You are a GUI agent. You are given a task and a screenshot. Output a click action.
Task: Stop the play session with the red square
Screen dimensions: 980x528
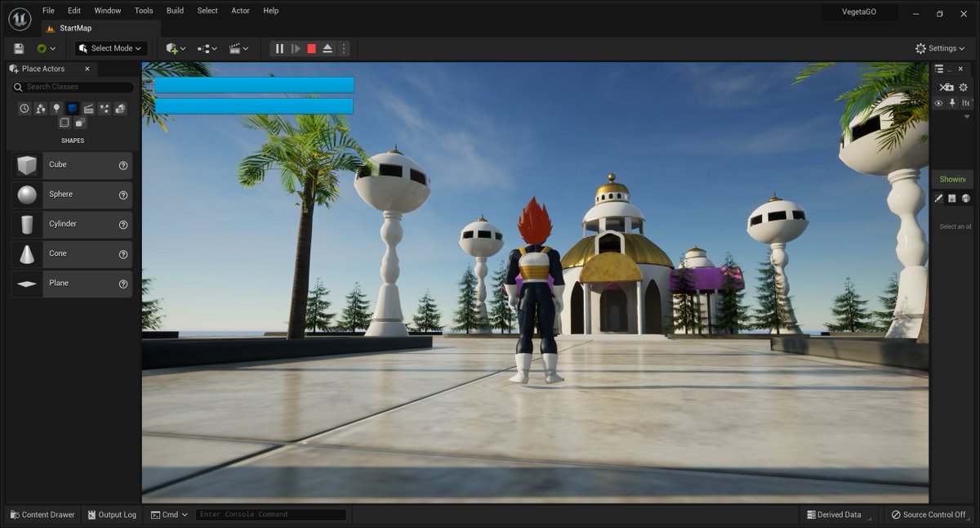pos(311,48)
